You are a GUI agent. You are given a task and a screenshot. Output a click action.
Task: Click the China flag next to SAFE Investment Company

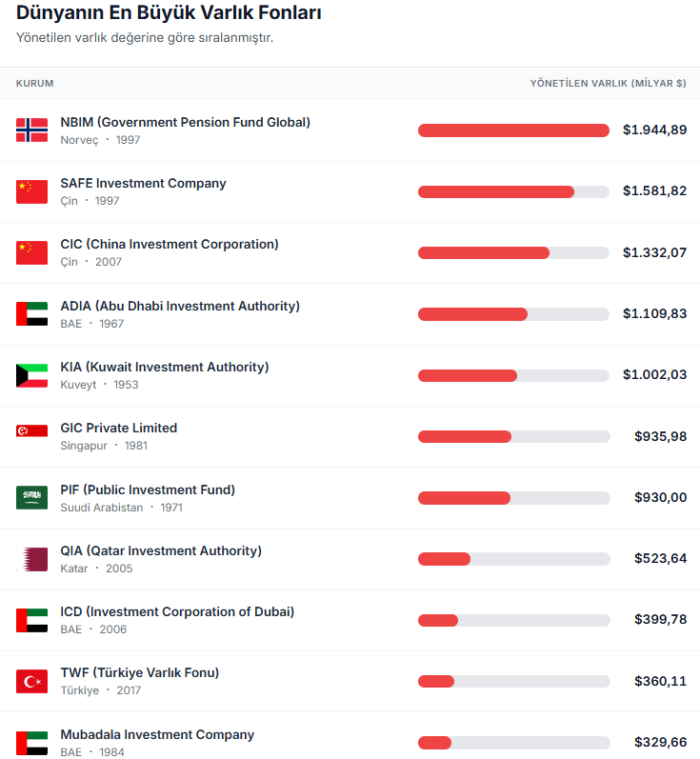pyautogui.click(x=31, y=191)
